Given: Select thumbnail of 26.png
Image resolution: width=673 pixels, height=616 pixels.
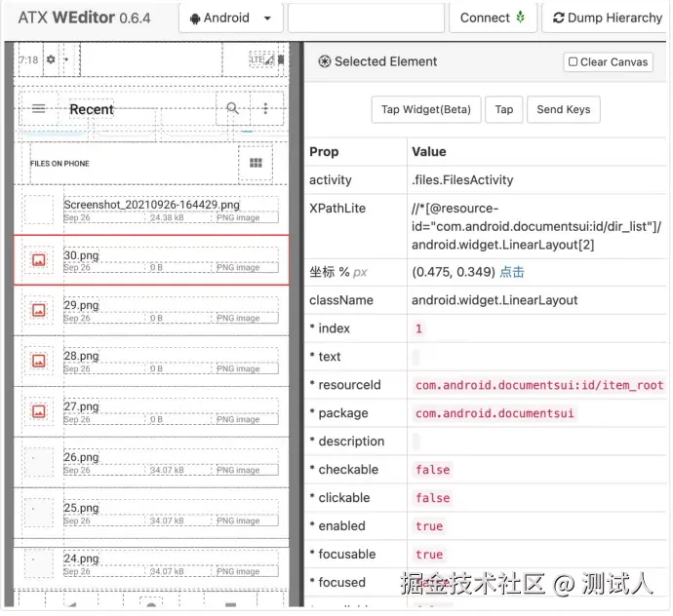Looking at the screenshot, I should [39, 462].
